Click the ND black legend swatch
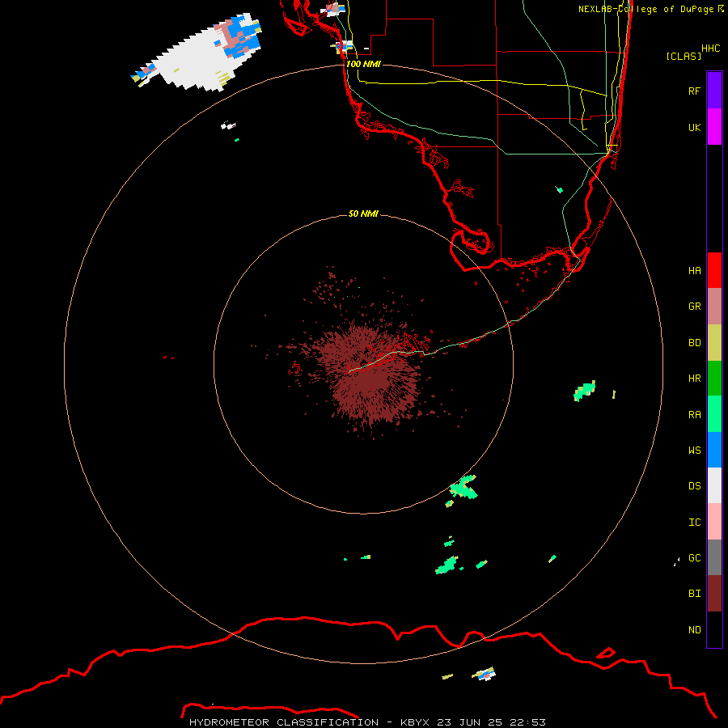This screenshot has width=728, height=728. 714,629
